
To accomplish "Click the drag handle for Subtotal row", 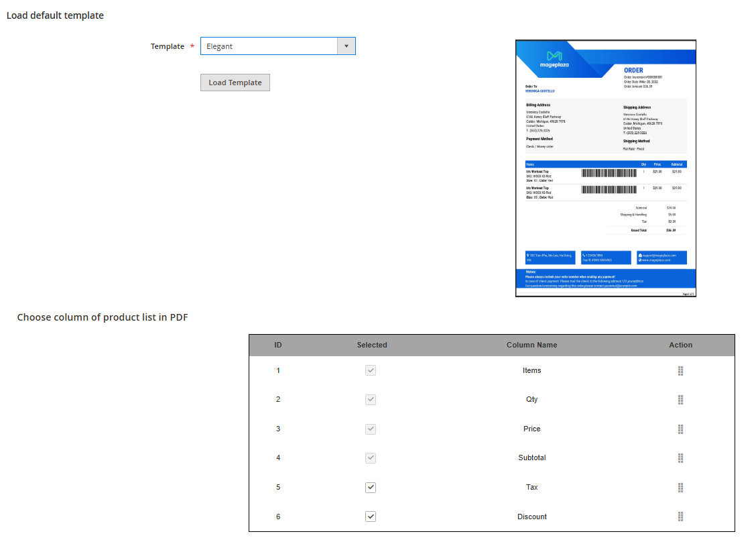I will [680, 458].
